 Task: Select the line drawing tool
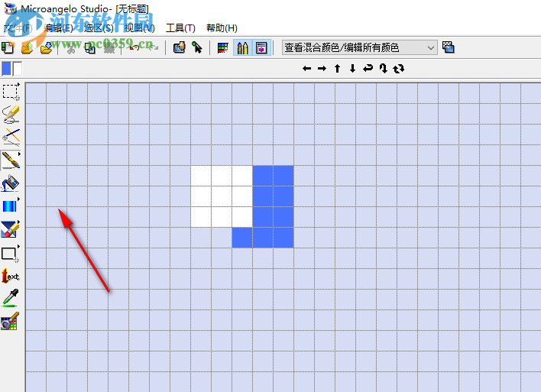(11, 138)
